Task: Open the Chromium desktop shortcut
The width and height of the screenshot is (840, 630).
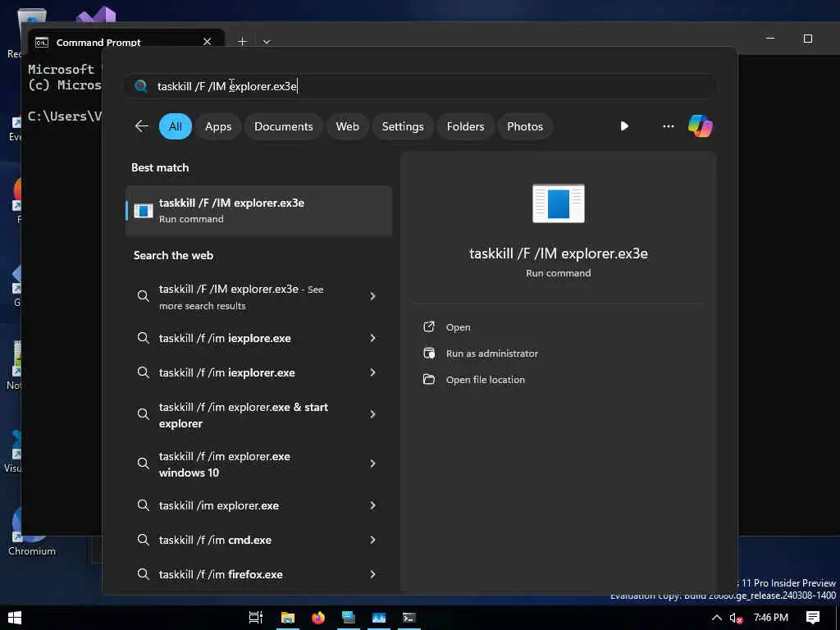Action: (x=31, y=531)
